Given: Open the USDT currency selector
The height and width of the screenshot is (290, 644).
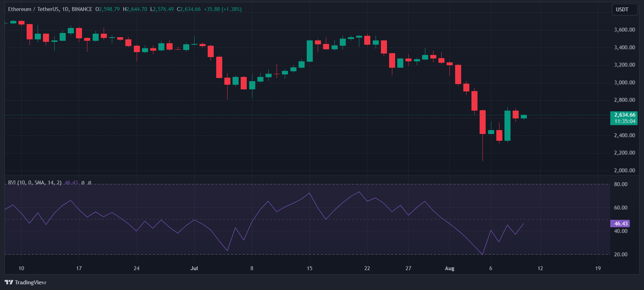Looking at the screenshot, I should coord(624,10).
